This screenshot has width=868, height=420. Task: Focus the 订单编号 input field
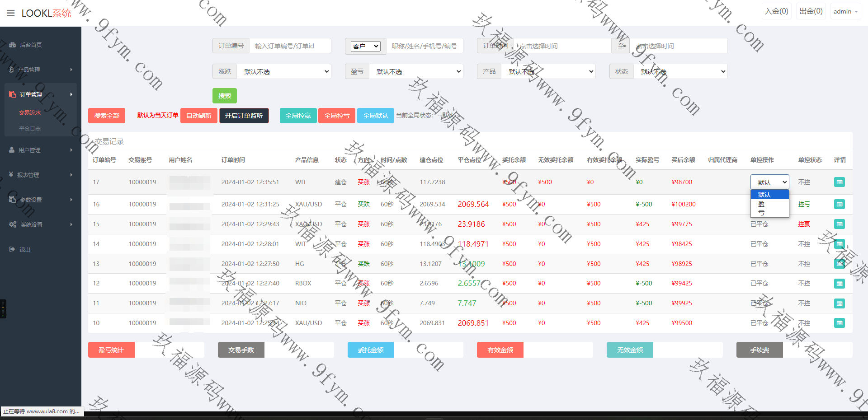tap(289, 46)
